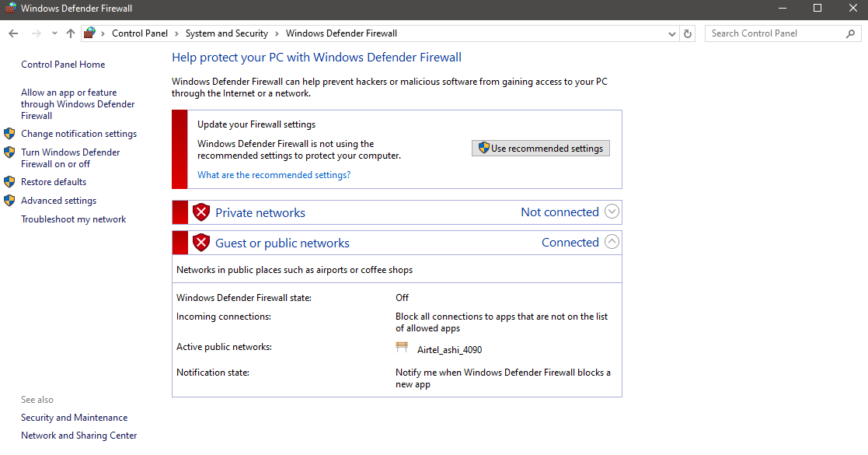Select Windows Defender Firewall breadcrumb
The height and width of the screenshot is (455, 868).
click(341, 33)
